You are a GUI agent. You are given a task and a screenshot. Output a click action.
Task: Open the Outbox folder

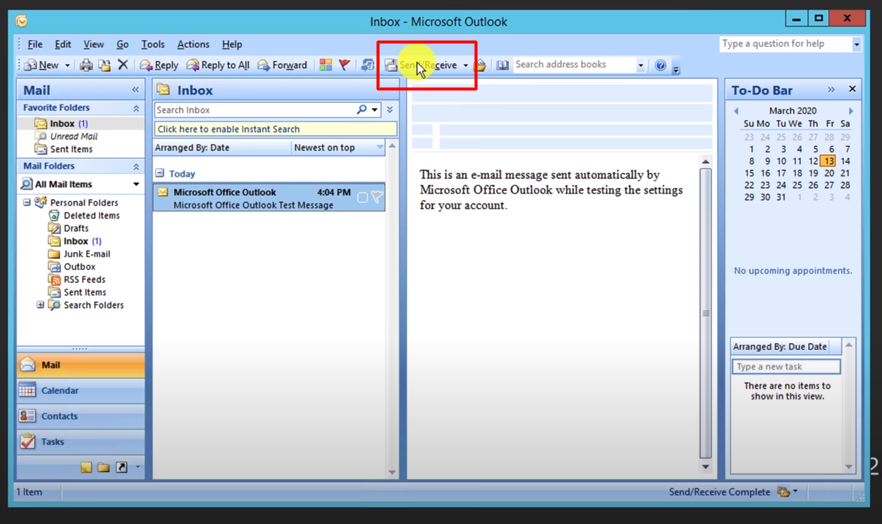tap(72, 267)
